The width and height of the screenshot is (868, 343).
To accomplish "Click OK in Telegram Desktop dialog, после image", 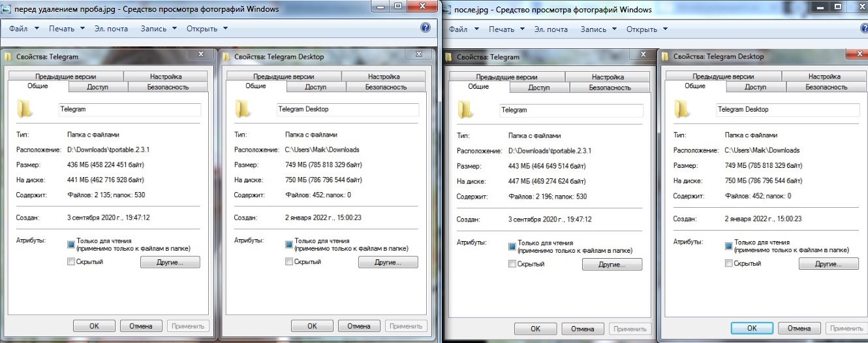I will tap(752, 329).
